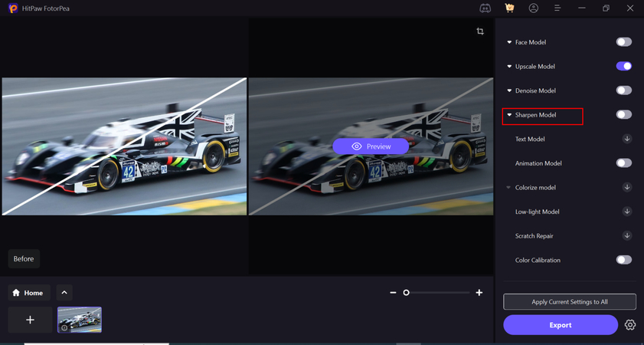Minimize the HitPaw FotorPea window
Image resolution: width=644 pixels, height=345 pixels.
point(581,8)
